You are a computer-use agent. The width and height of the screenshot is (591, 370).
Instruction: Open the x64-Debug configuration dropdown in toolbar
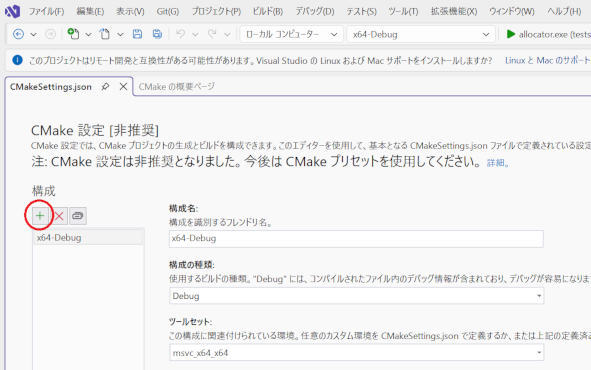[x=421, y=34]
